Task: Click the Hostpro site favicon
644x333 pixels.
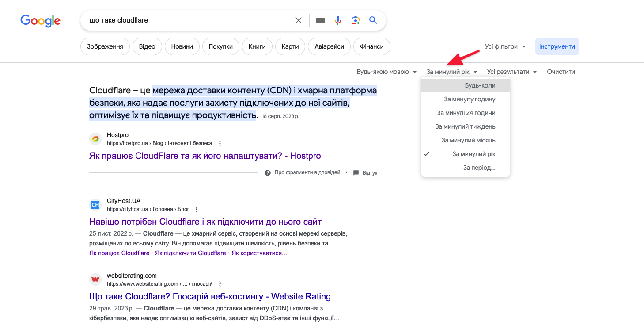Action: (x=95, y=139)
